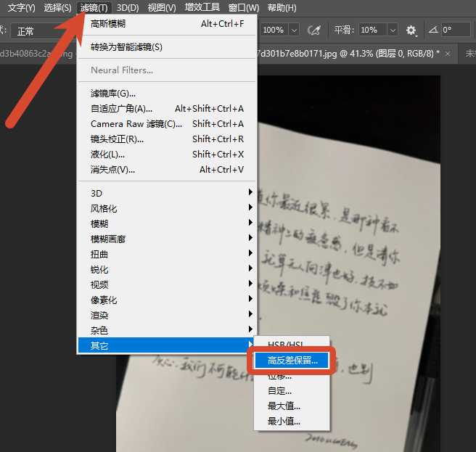Click the 100% value field

click(274, 30)
